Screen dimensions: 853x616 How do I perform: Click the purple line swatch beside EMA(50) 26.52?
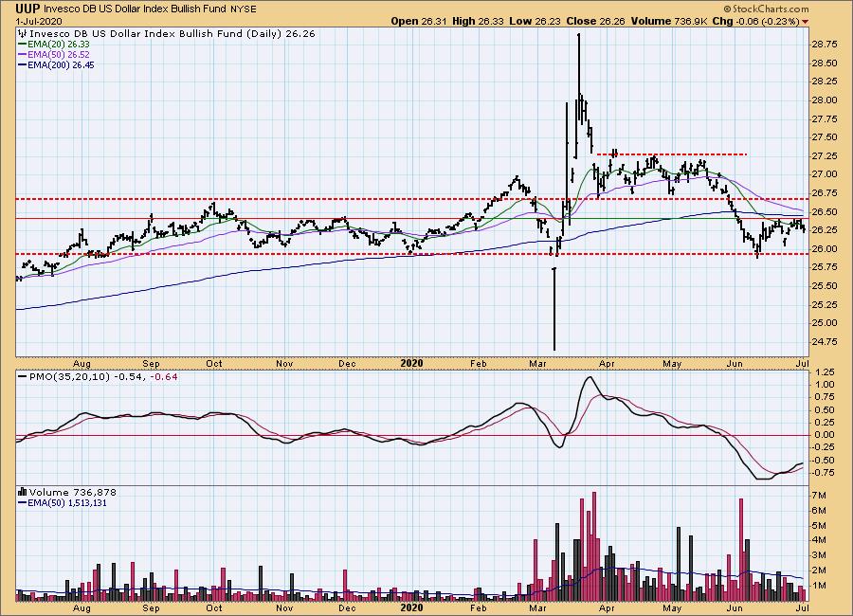23,54
